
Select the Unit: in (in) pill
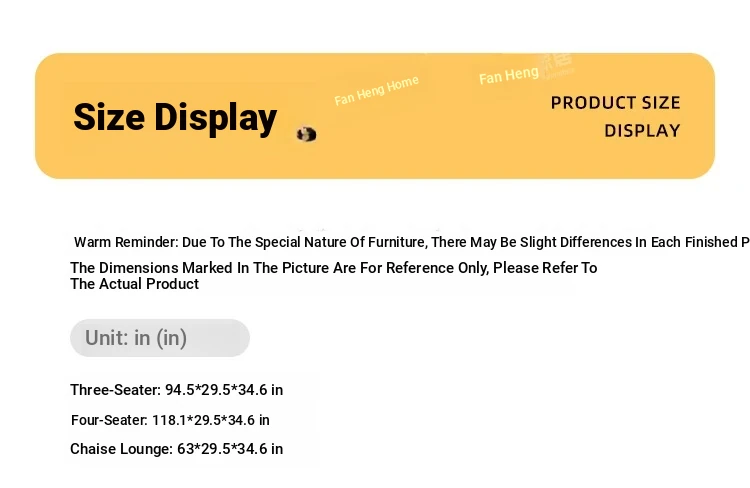click(x=160, y=338)
